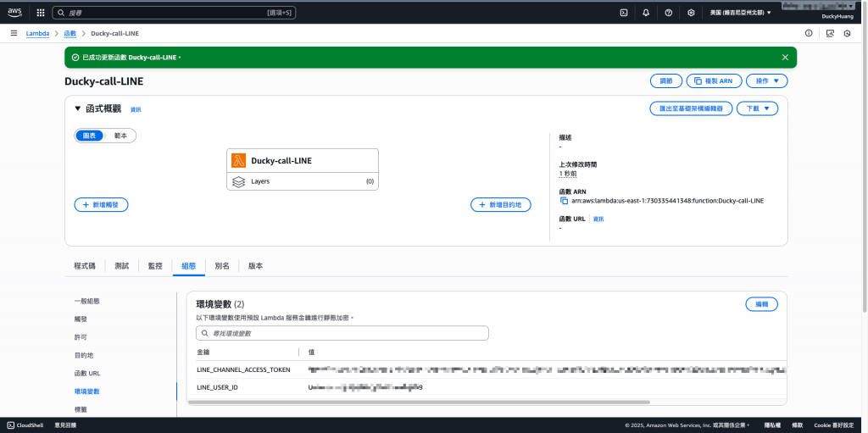Open the DuckyHuang account menu

(x=837, y=16)
